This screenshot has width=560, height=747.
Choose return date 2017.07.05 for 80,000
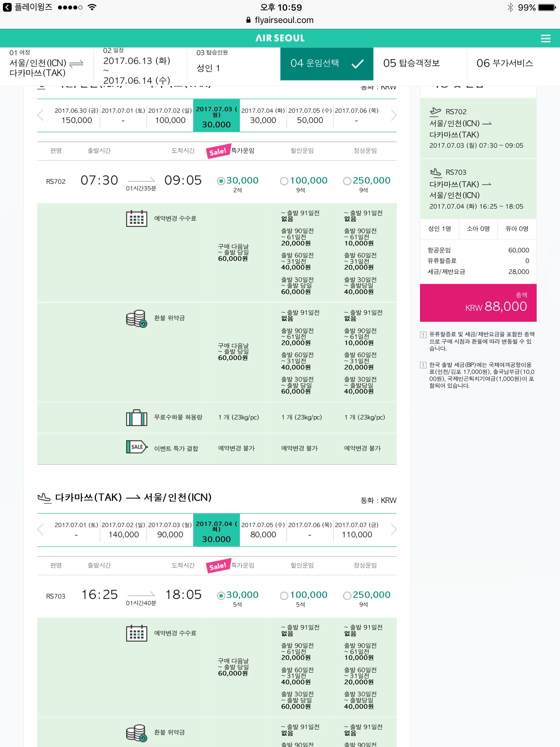(263, 530)
